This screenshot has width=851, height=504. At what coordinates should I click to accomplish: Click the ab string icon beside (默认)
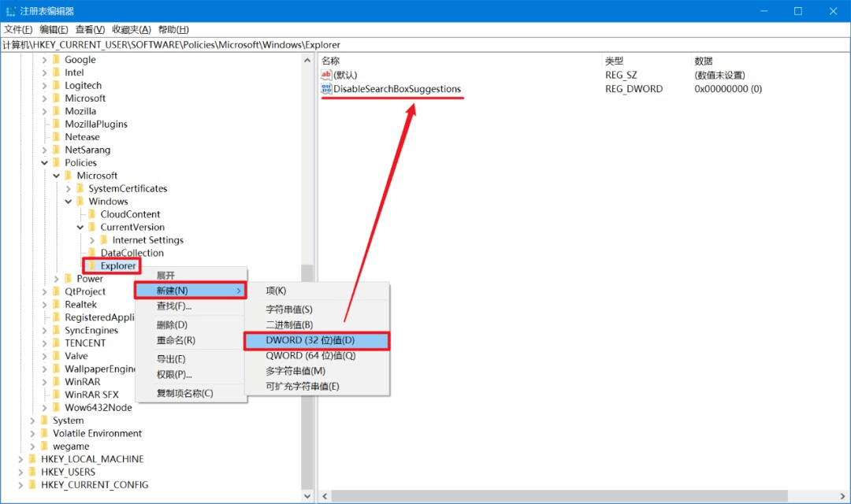click(x=325, y=75)
